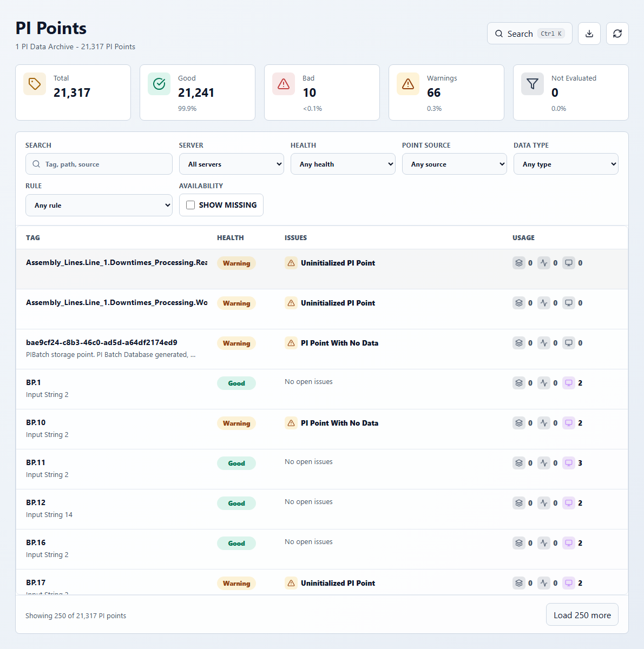
Task: Click warning icon beside BP.17 Uninitialized PI Point
Action: pyautogui.click(x=291, y=583)
